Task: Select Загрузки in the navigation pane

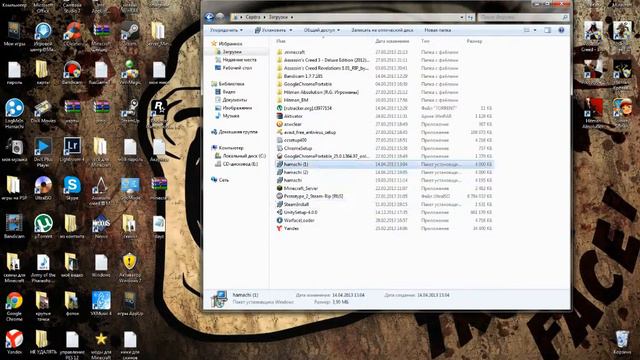Action: [x=231, y=52]
